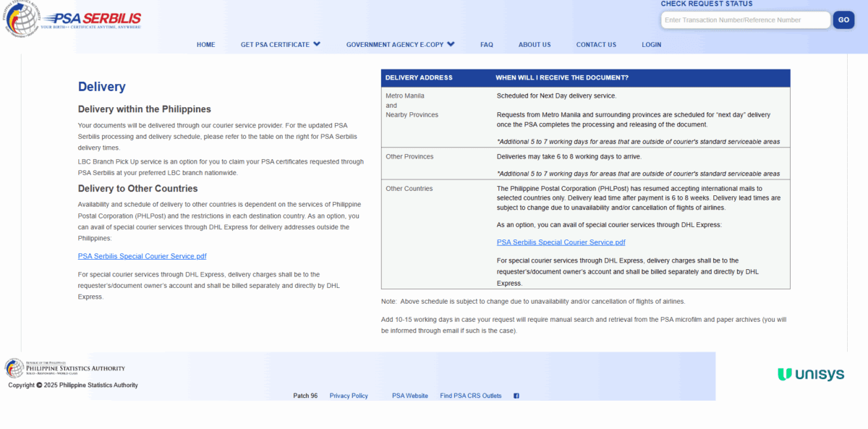Click the Philippine Statistics Authority footer logo
868x429 pixels.
click(65, 368)
